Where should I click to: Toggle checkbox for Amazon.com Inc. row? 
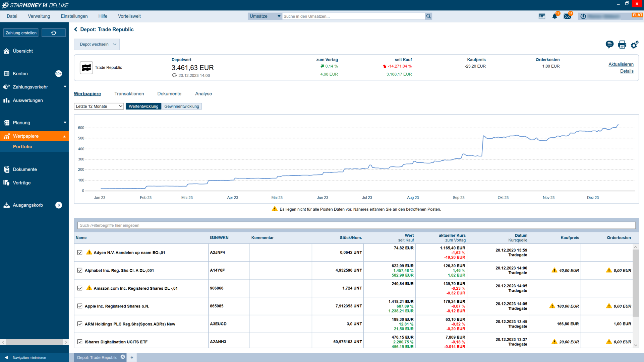(x=80, y=288)
